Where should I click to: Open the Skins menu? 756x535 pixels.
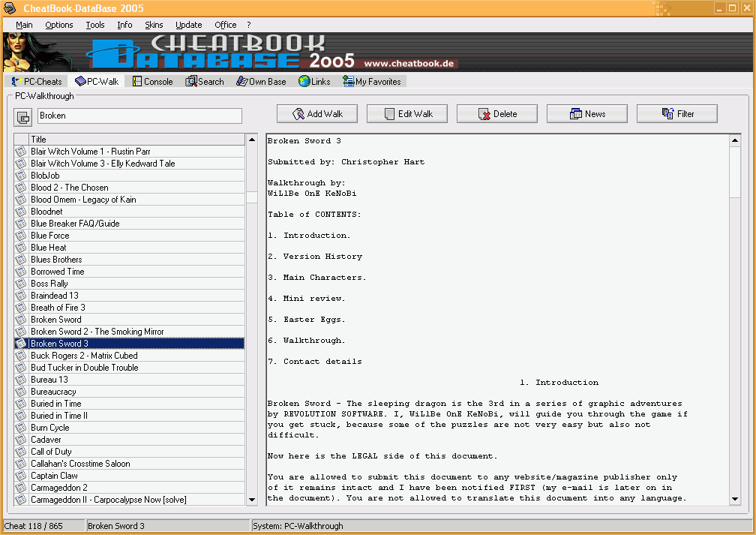coord(154,25)
